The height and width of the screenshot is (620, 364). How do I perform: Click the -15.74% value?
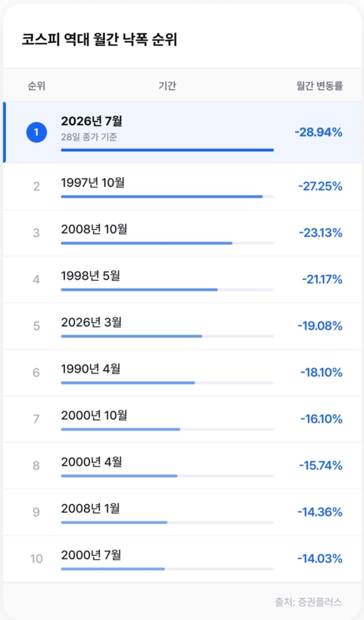point(320,465)
